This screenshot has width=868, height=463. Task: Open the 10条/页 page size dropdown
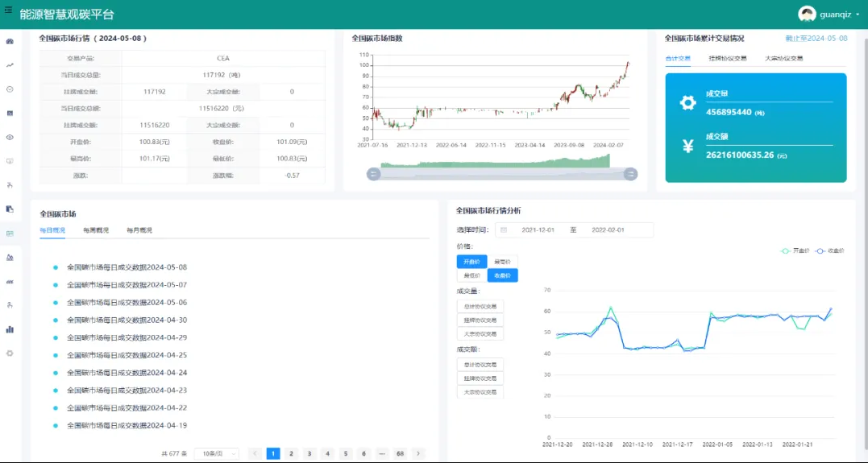(219, 453)
